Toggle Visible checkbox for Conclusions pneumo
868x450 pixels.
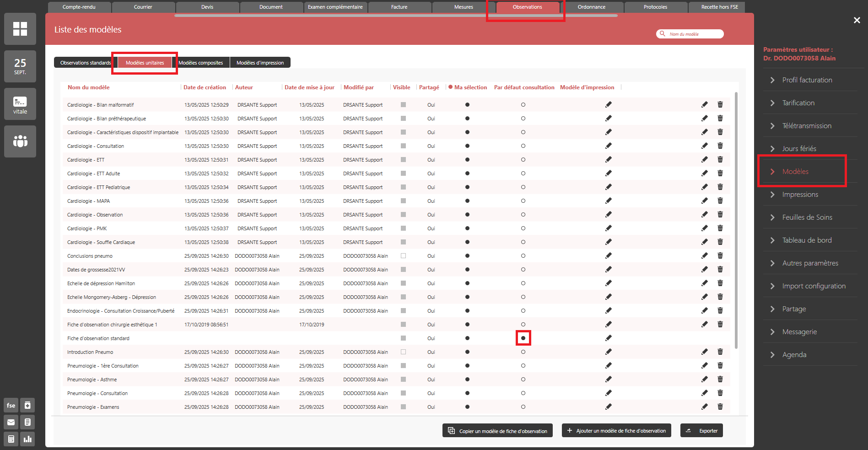click(403, 256)
